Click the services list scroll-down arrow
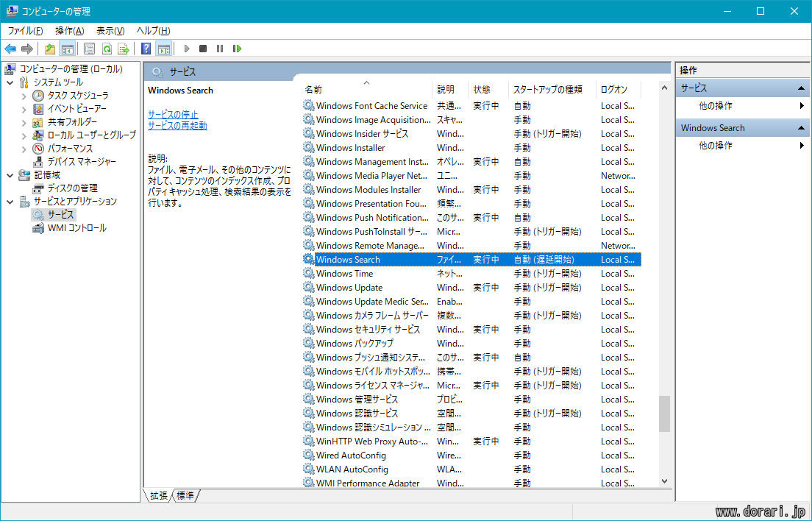 point(664,482)
